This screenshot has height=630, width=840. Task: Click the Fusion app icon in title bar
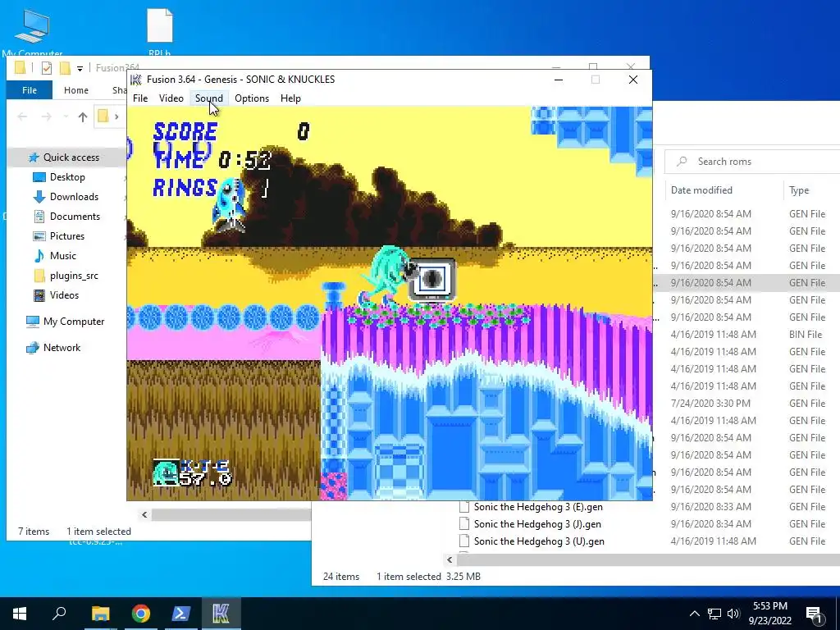tap(136, 80)
